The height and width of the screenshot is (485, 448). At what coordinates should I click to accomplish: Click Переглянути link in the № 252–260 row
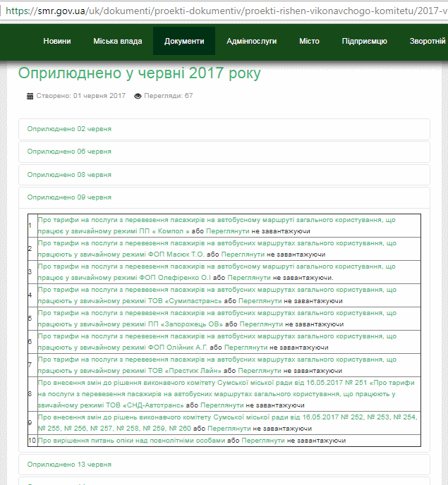[229, 429]
